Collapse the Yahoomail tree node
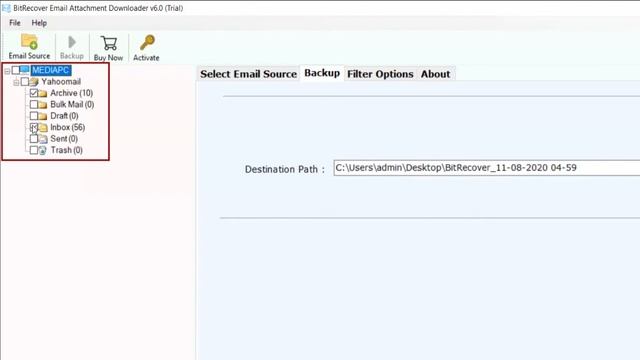This screenshot has height=360, width=640. tap(16, 82)
